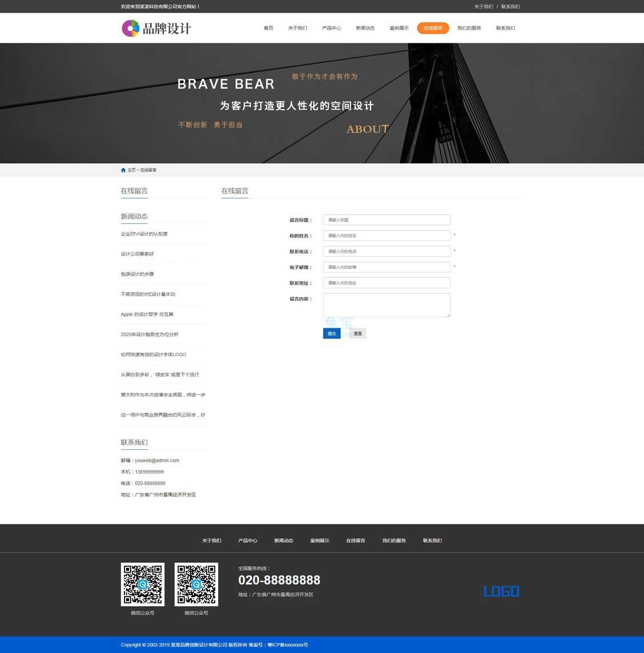Open 我们的服务 in the footer navigation
Screen dimensions: 644x653
(x=394, y=541)
